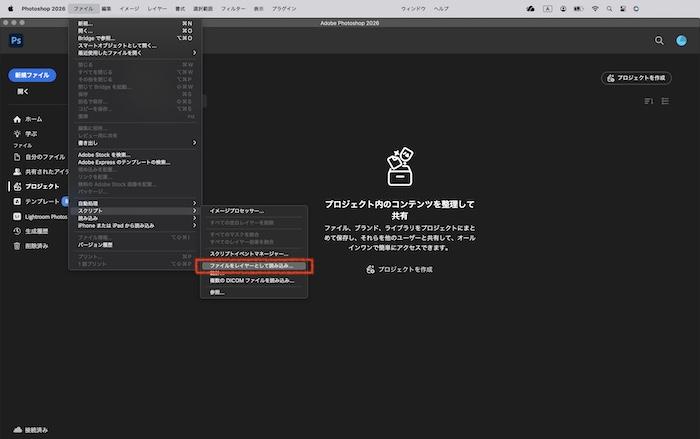Open 表示 menu in menu bar
Image resolution: width=700 pixels, height=439 pixels.
[258, 8]
